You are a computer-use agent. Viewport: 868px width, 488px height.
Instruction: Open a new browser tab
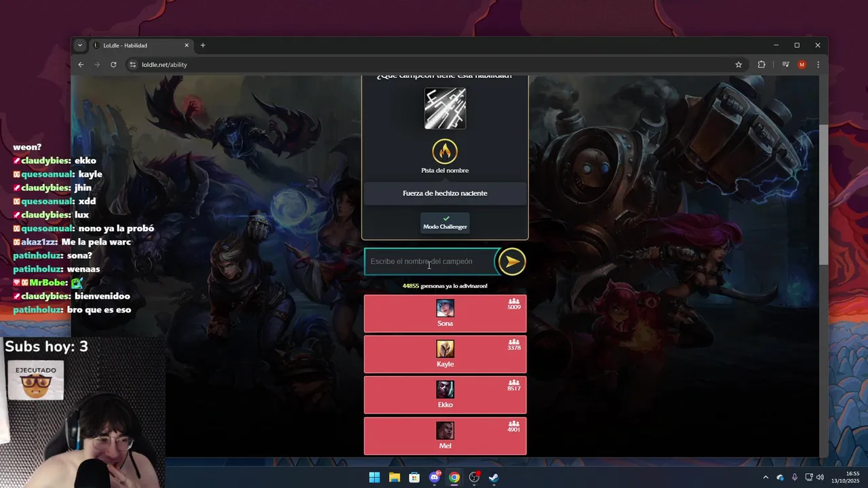click(203, 45)
